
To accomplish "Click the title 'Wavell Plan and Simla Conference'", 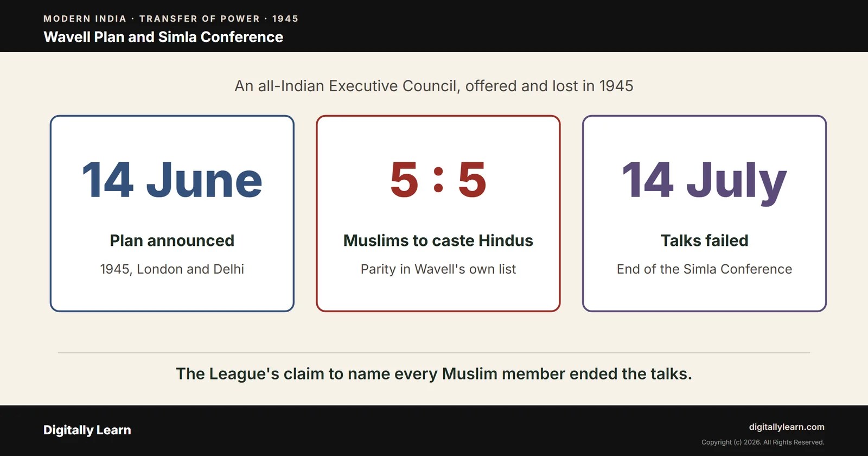I will [163, 37].
